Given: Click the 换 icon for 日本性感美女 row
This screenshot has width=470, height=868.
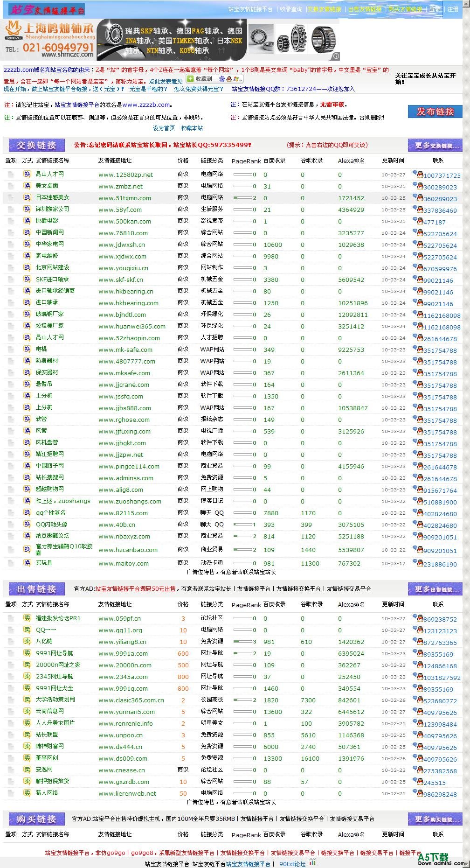Looking at the screenshot, I should [x=27, y=197].
